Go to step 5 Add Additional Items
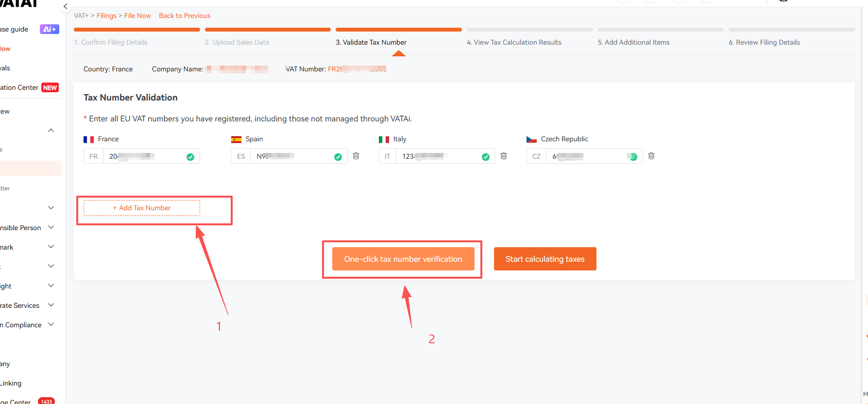The image size is (868, 404). (x=633, y=42)
